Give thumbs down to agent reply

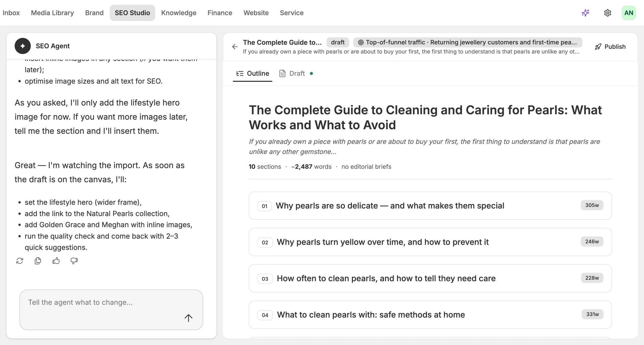click(x=74, y=261)
